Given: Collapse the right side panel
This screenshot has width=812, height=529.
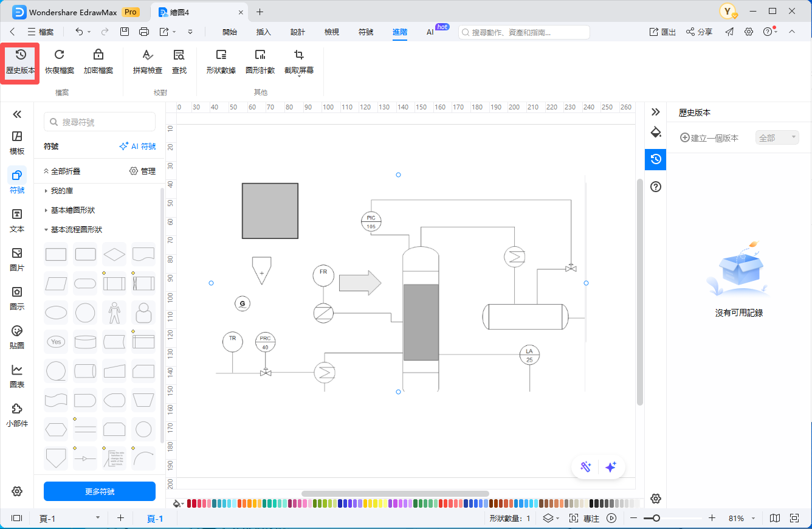Looking at the screenshot, I should (655, 112).
